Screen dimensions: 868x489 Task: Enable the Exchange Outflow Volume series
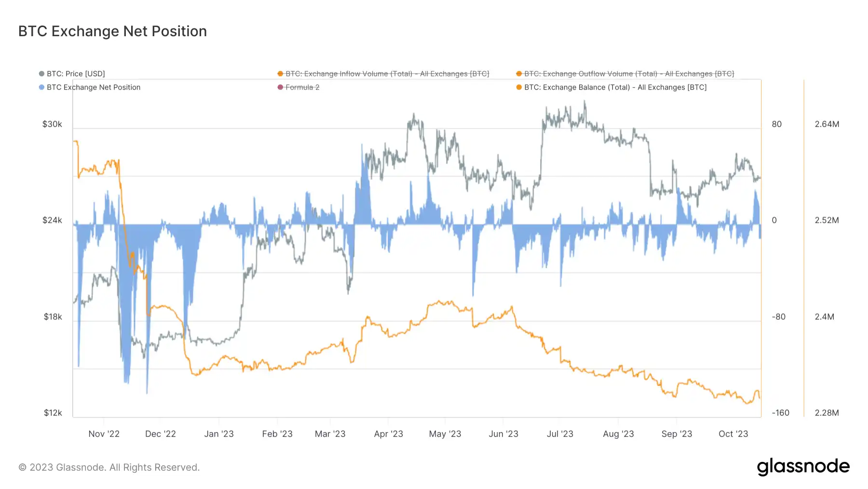click(x=629, y=74)
